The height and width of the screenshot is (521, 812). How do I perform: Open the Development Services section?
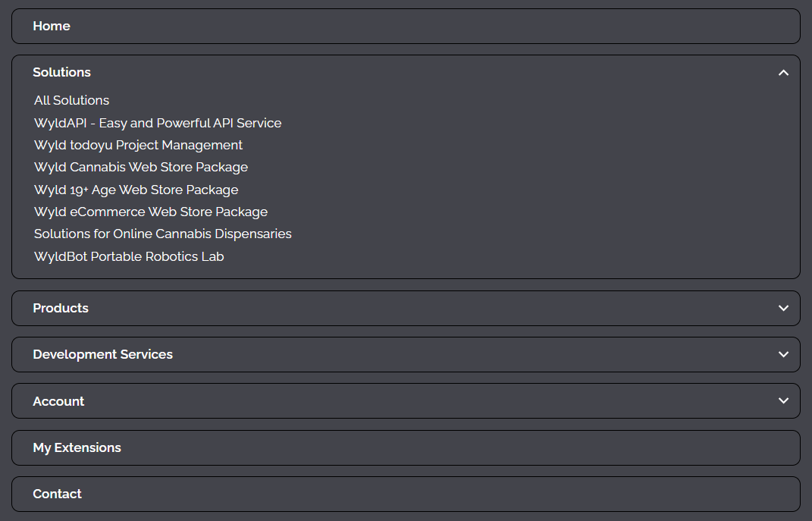[x=102, y=354]
